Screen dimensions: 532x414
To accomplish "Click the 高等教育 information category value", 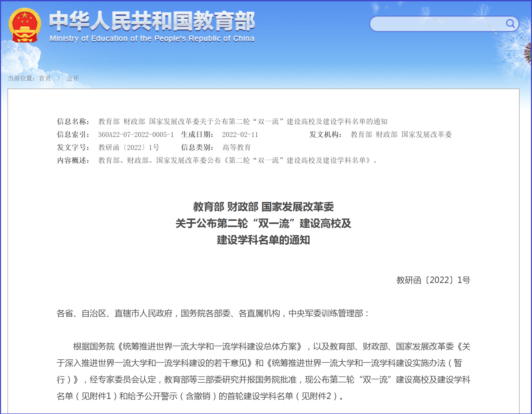I will (236, 148).
